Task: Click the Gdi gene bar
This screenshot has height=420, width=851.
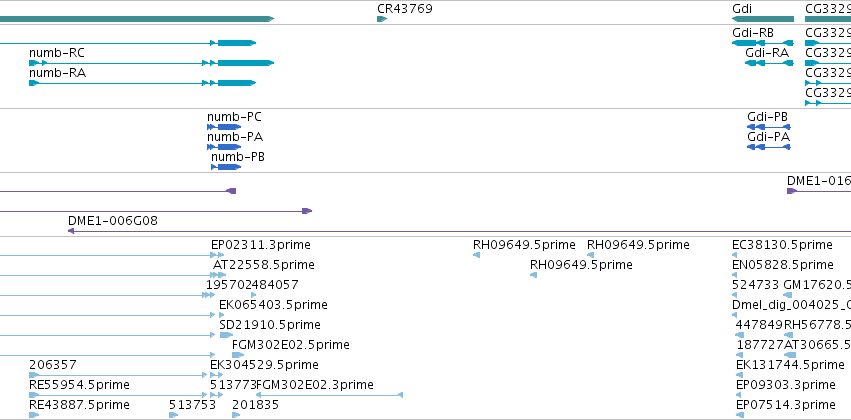Action: pyautogui.click(x=763, y=19)
